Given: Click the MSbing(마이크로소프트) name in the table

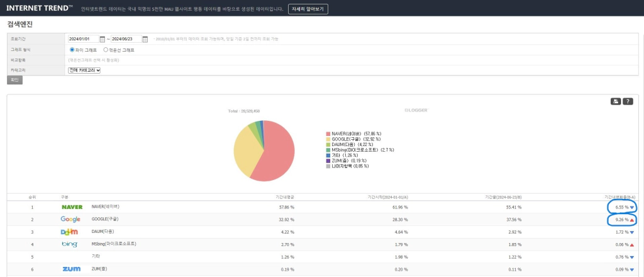Looking at the screenshot, I should [x=114, y=244].
